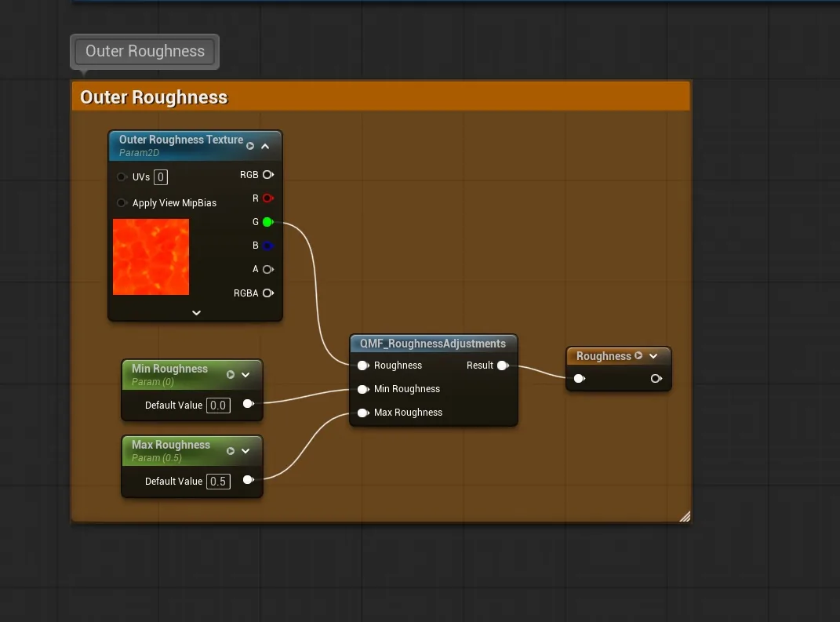The width and height of the screenshot is (840, 622).
Task: Click the UVs value field showing 0
Action: coord(161,177)
